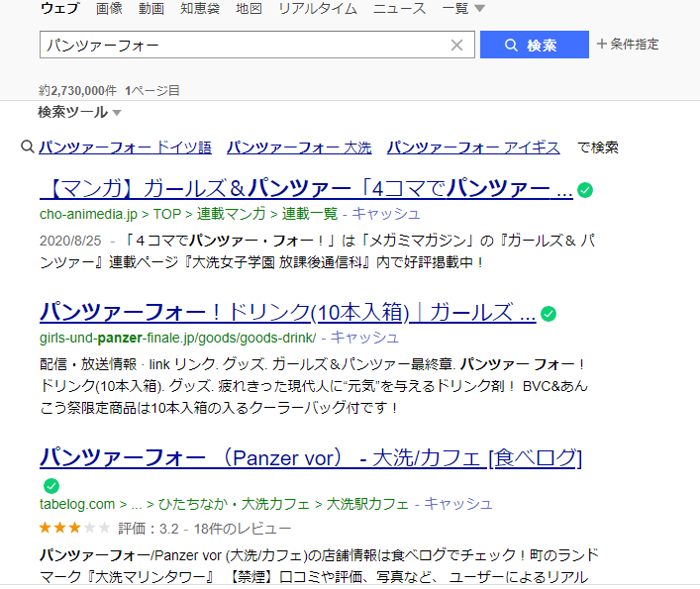Switch to the 知恵袋 tab

click(x=200, y=8)
